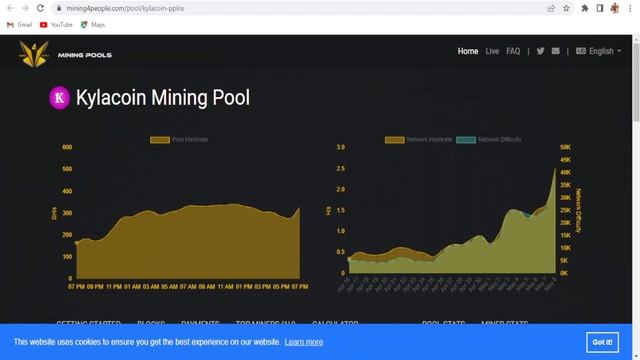This screenshot has height=360, width=640.
Task: Open the FAQ nav link
Action: click(513, 51)
